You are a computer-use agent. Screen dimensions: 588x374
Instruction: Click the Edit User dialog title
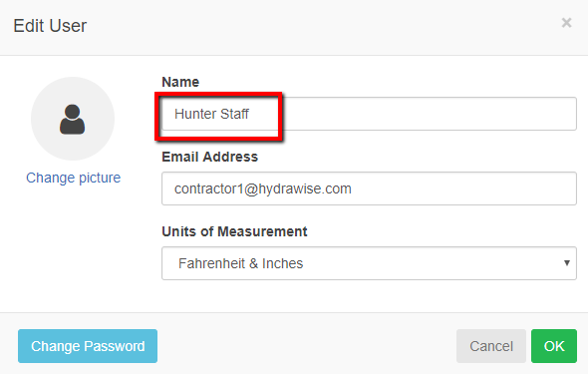click(x=50, y=26)
